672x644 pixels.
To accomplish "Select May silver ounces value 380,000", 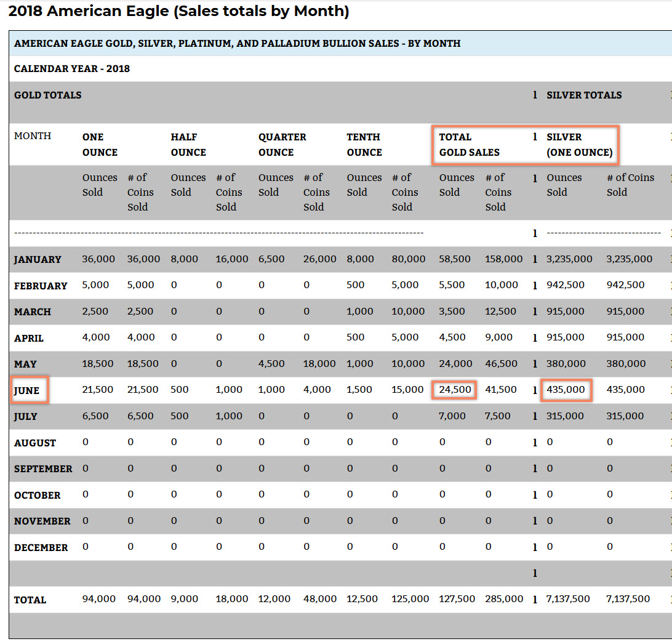I will pos(566,364).
